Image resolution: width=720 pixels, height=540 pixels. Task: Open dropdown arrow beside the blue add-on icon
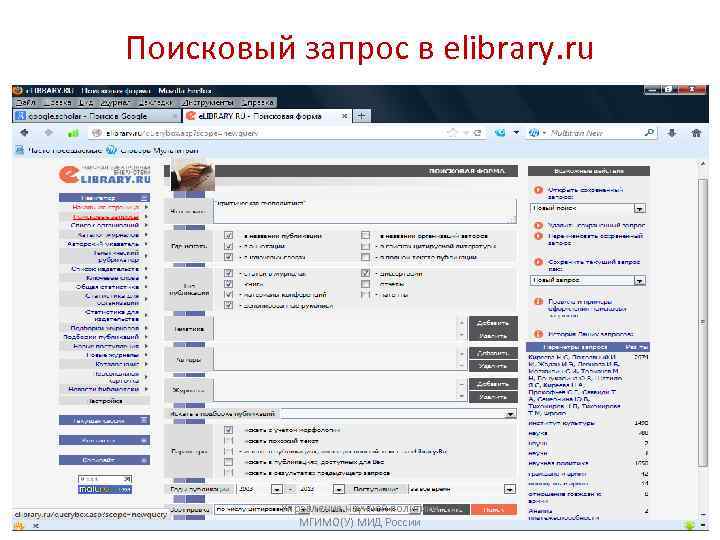click(x=516, y=133)
